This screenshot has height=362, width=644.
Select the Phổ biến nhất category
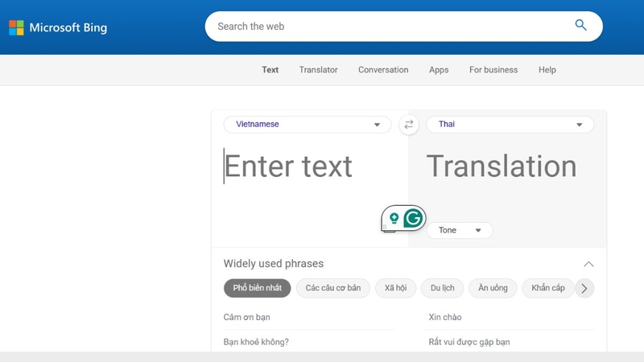pos(257,288)
